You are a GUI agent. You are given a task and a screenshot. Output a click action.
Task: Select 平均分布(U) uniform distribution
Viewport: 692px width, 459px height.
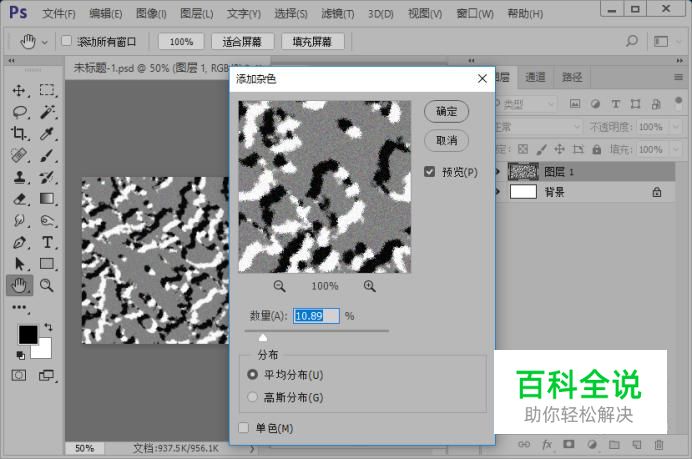(x=252, y=375)
